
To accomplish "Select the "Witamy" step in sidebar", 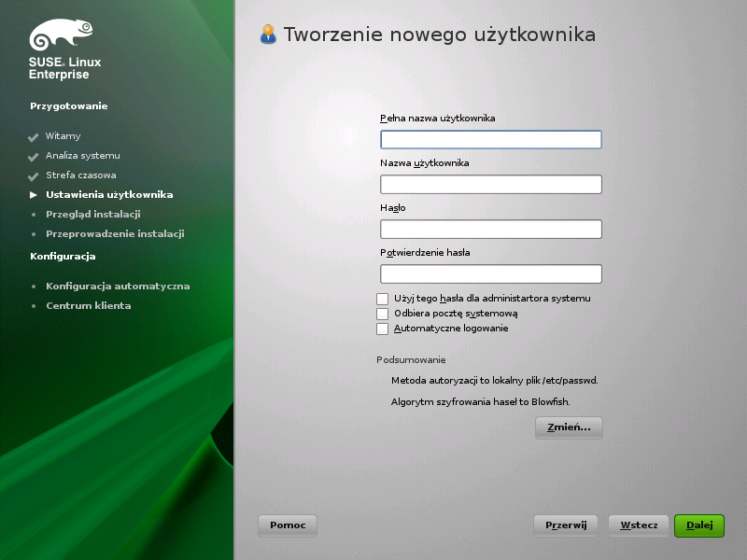I will point(63,136).
